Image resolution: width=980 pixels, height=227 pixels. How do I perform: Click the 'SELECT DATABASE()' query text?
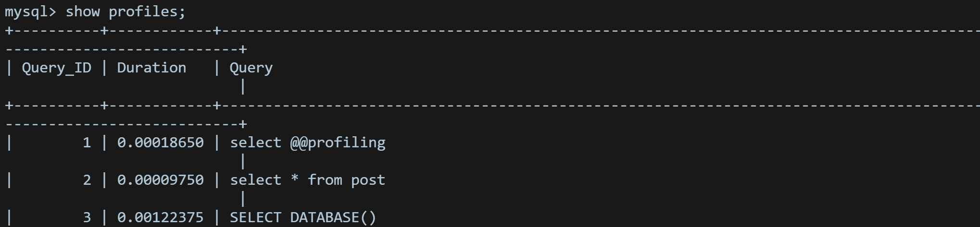coord(303,217)
